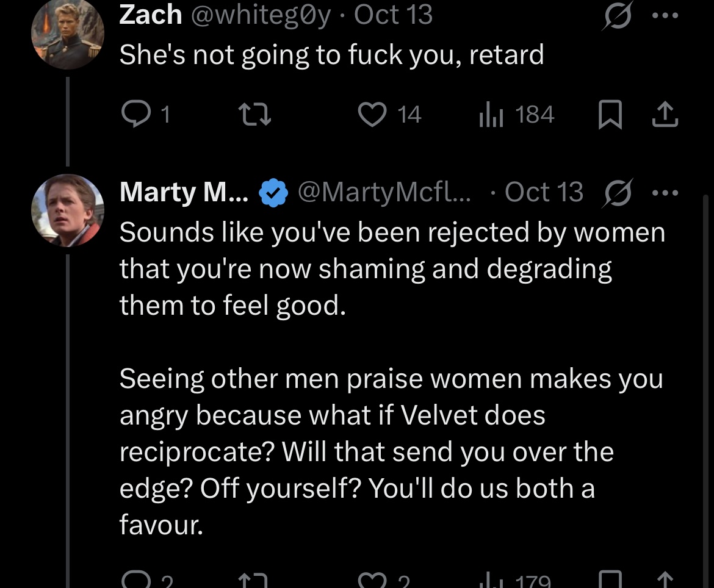Screen dimensions: 714x588
Task: Click Marty M... display name
Action: (184, 192)
